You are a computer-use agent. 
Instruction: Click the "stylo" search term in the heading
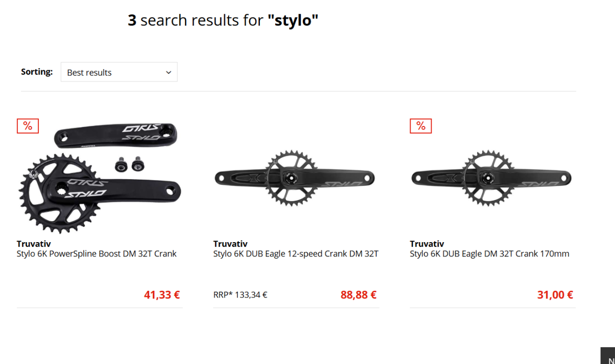[x=293, y=20]
